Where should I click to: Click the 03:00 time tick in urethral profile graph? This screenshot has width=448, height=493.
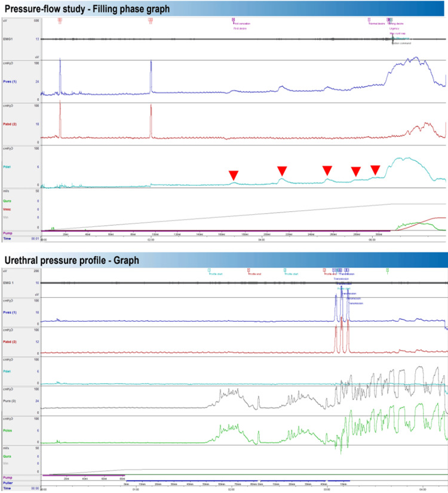327,489
